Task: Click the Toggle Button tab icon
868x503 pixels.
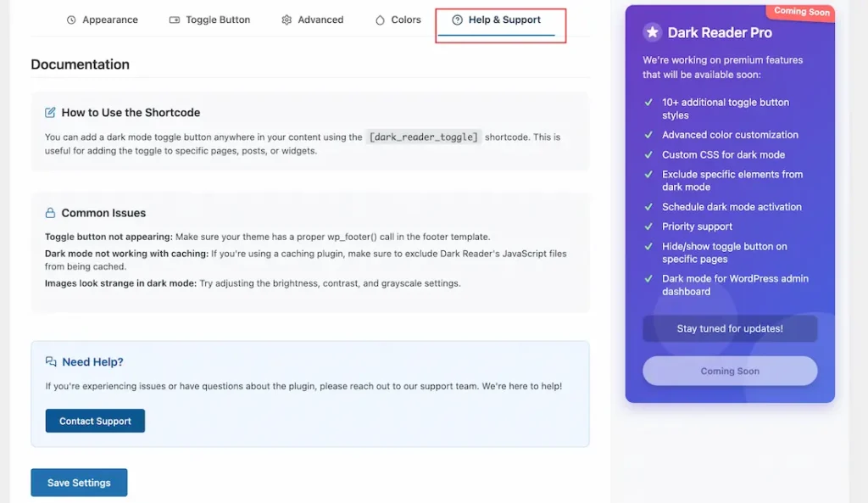Action: [175, 20]
